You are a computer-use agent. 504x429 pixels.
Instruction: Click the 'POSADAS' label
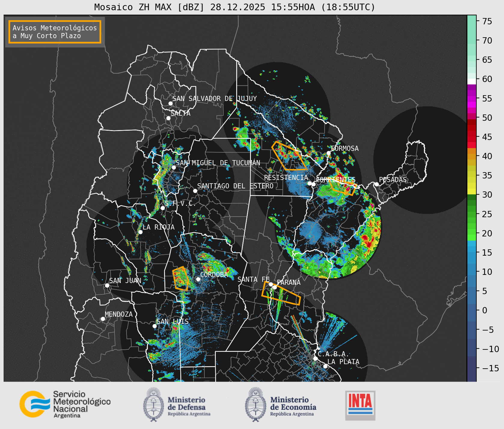pyautogui.click(x=393, y=180)
